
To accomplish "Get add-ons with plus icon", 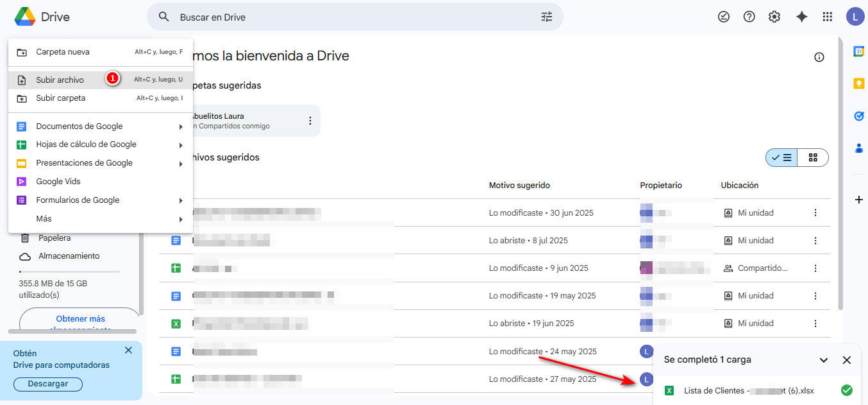I will tap(859, 200).
